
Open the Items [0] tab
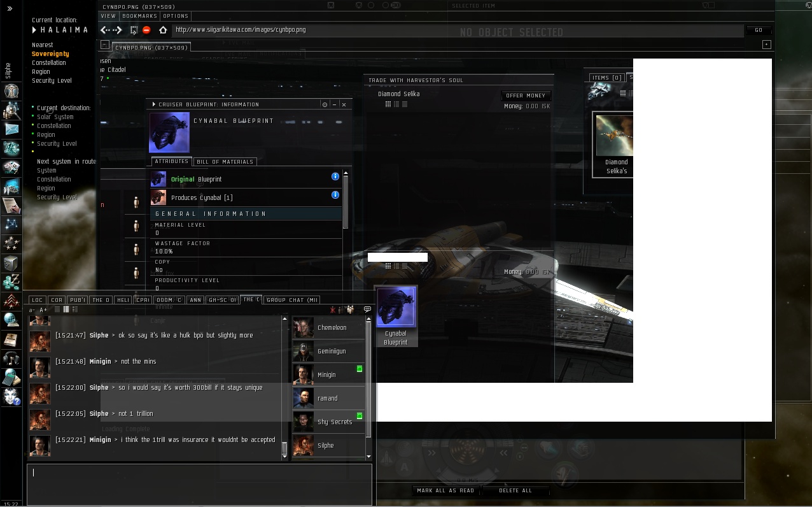(606, 78)
